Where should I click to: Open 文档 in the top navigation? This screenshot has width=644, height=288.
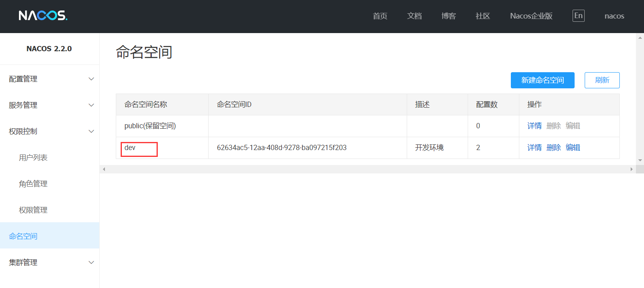pos(414,16)
